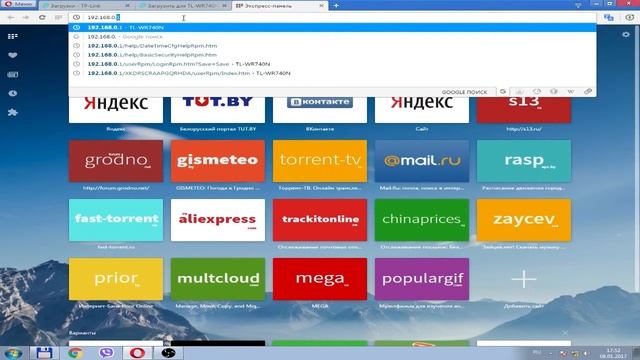Open the sidebar news icon
Viewport: 640px width, 360px height.
13,74
